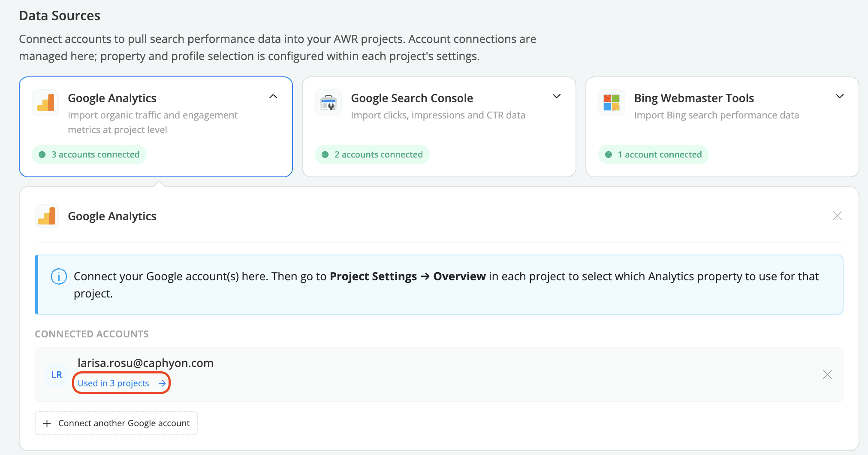Click 'Import clicks, impressions and CTR data' text
Screen dimensions: 868x455
click(438, 115)
